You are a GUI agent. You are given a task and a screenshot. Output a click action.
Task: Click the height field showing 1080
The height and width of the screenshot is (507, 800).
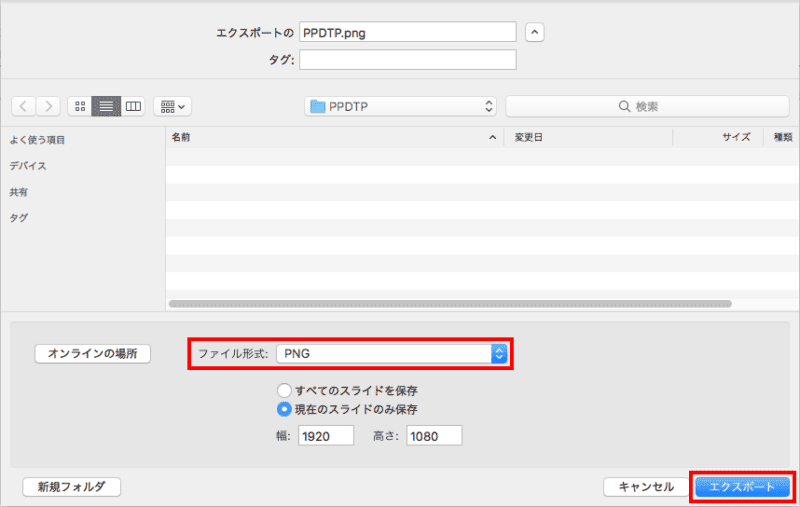point(434,436)
